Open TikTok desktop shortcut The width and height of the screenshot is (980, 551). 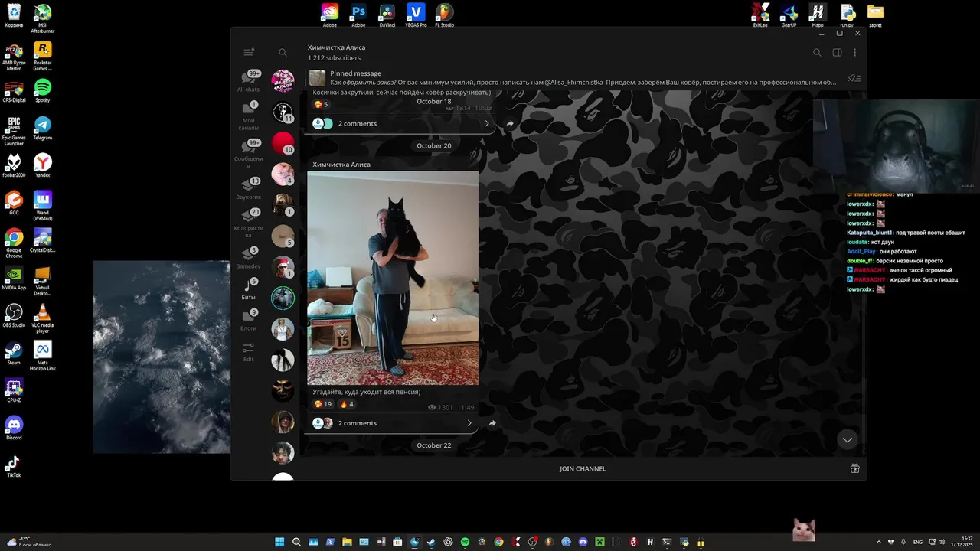[14, 465]
